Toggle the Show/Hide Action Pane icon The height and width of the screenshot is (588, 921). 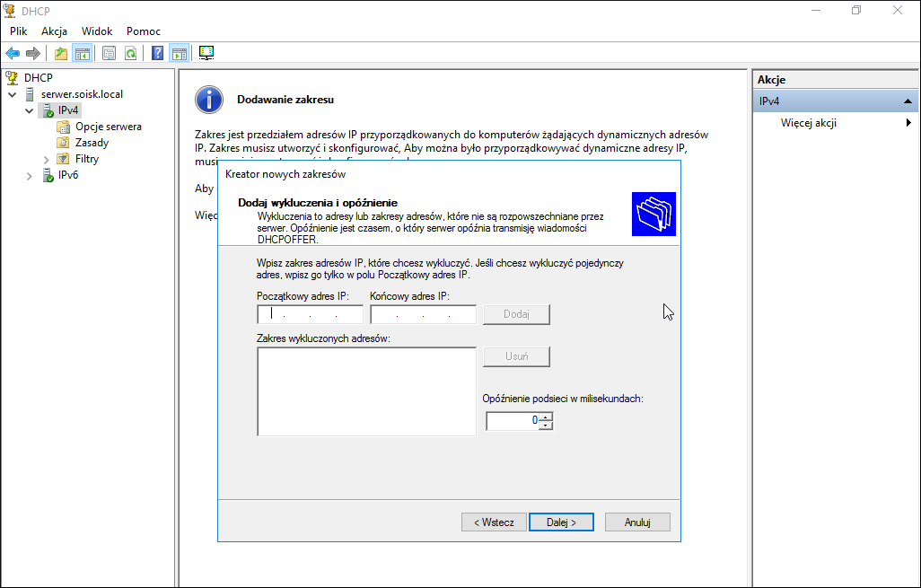[x=180, y=54]
